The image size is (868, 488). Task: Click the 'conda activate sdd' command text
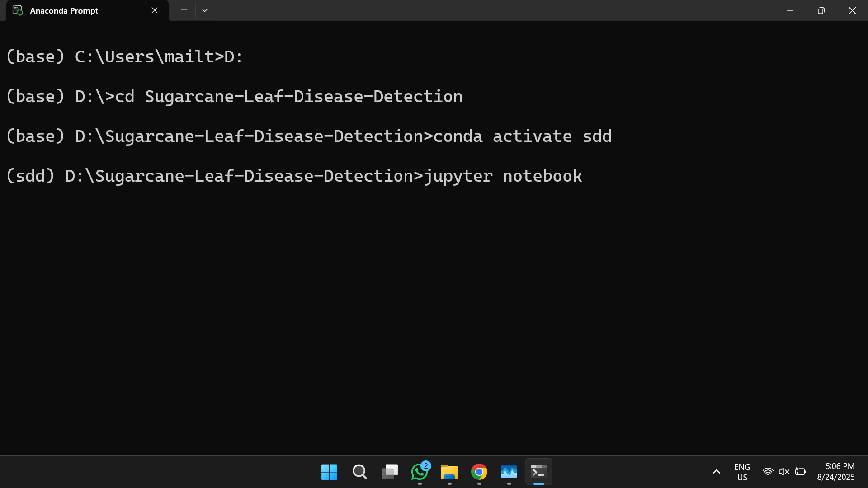(x=522, y=136)
